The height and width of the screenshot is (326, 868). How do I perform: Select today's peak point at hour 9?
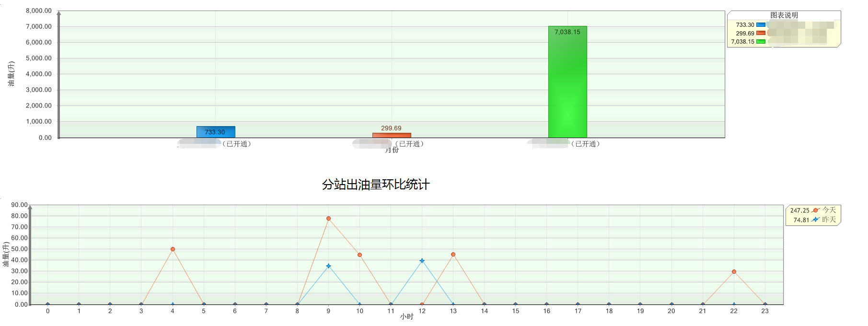328,219
